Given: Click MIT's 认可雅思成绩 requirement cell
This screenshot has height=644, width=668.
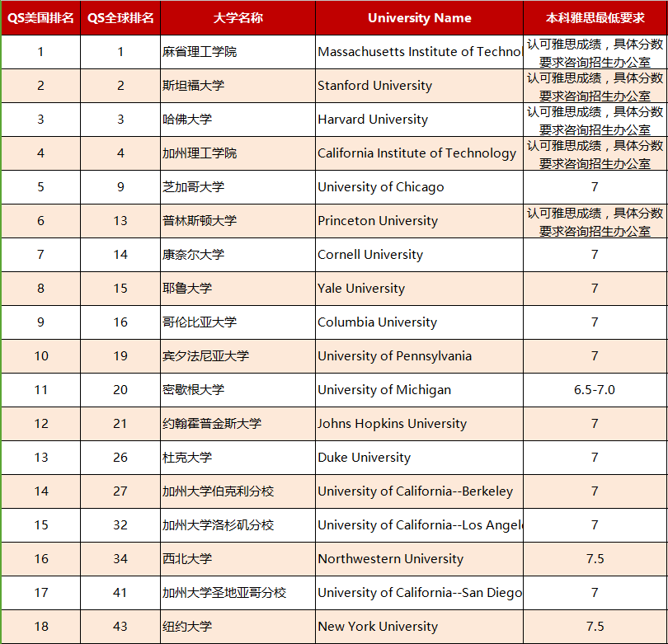Looking at the screenshot, I should (x=595, y=52).
